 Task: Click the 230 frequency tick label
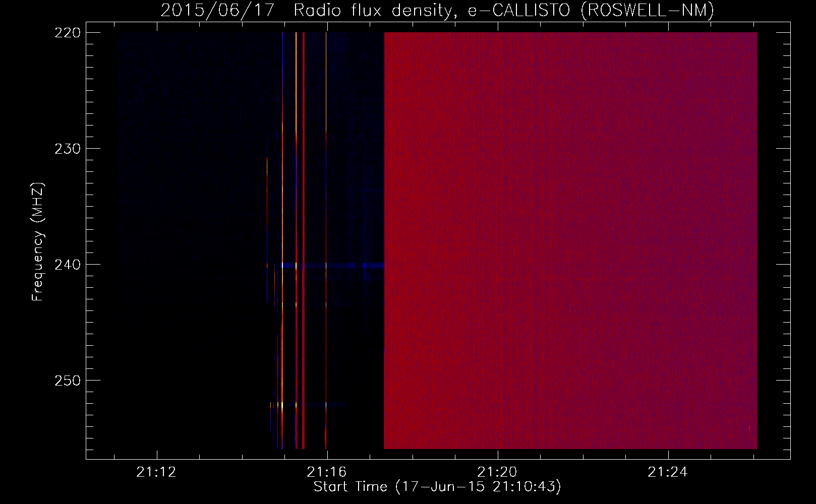click(68, 149)
